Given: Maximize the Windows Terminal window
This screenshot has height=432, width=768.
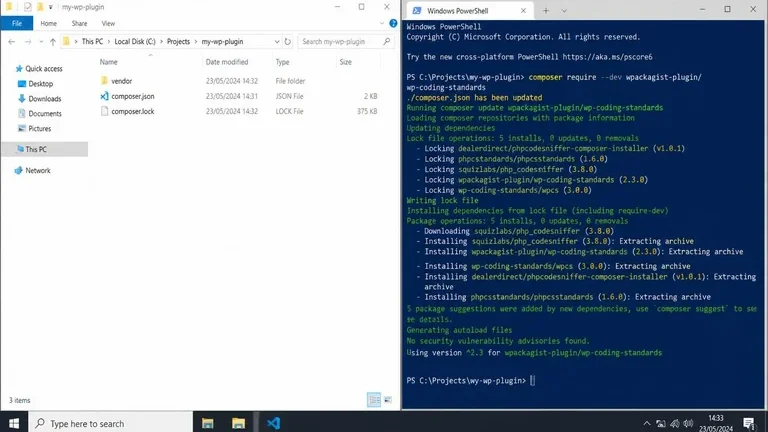Looking at the screenshot, I should [x=727, y=9].
